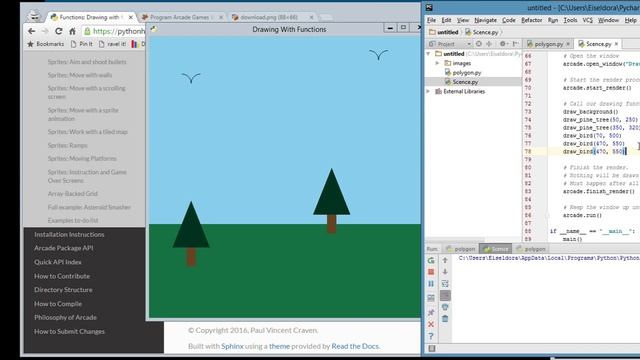Toggle soft-wrap in the Run console
Image resolution: width=640 pixels, height=360 pixels.
[x=445, y=284]
